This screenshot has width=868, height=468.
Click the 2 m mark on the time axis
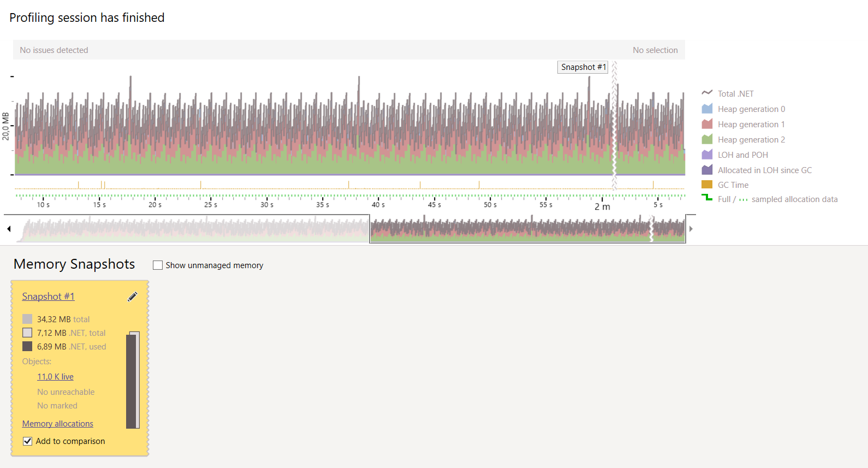602,206
